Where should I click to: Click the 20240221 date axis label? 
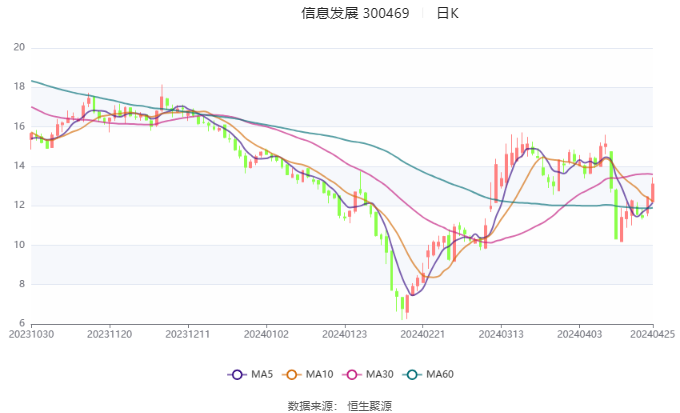[x=422, y=334]
